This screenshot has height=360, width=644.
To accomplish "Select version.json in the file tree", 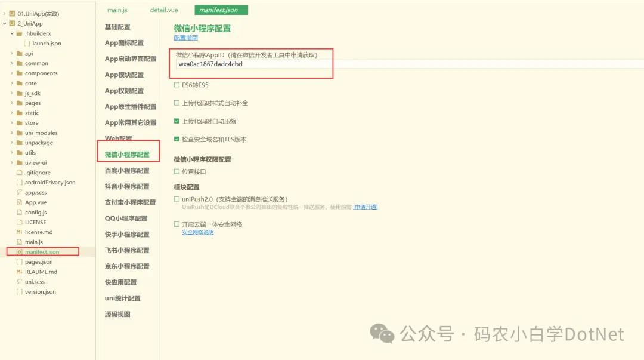I will click(x=41, y=292).
